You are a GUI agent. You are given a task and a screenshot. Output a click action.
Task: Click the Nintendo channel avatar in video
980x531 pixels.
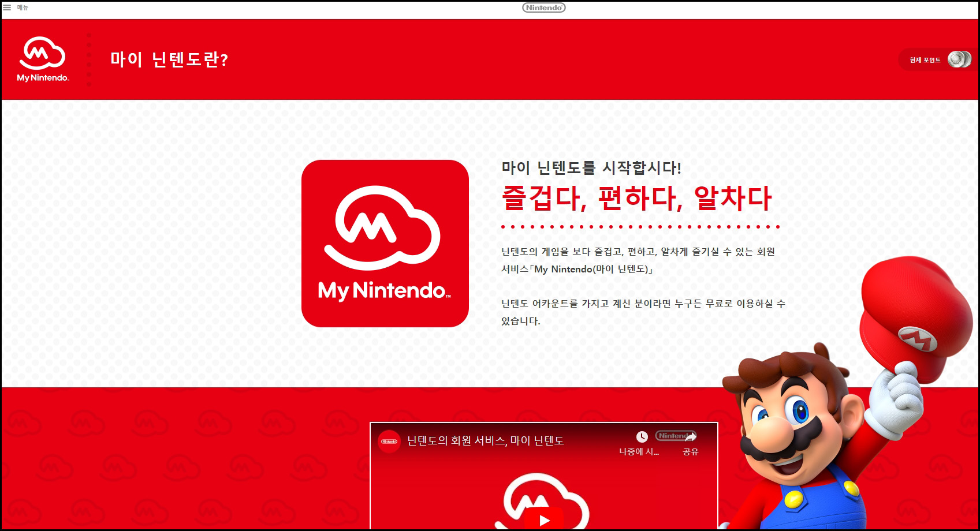coord(389,441)
